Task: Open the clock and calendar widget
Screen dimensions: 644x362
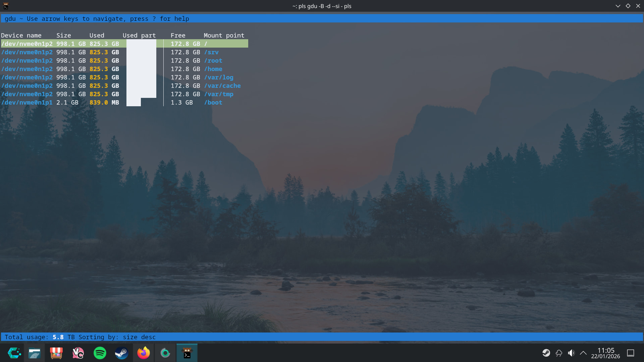Action: coord(605,353)
